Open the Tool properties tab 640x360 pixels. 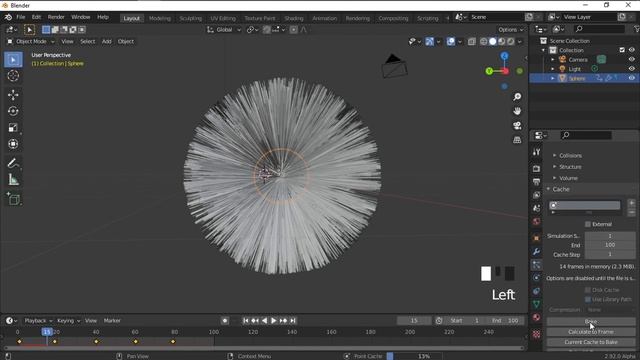click(536, 152)
